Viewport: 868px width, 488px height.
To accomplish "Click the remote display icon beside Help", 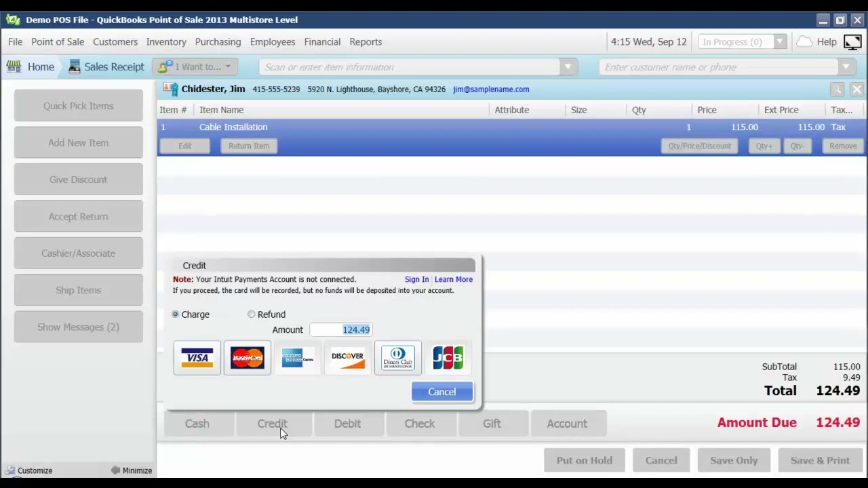I will pos(852,42).
